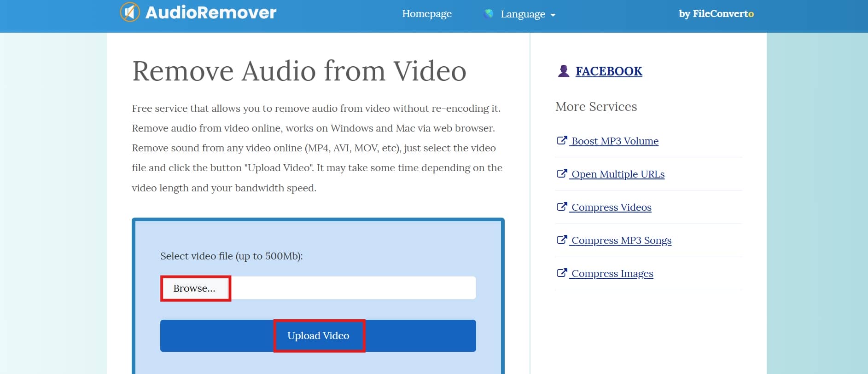Open the FACEBOOK link
The width and height of the screenshot is (868, 374).
609,71
